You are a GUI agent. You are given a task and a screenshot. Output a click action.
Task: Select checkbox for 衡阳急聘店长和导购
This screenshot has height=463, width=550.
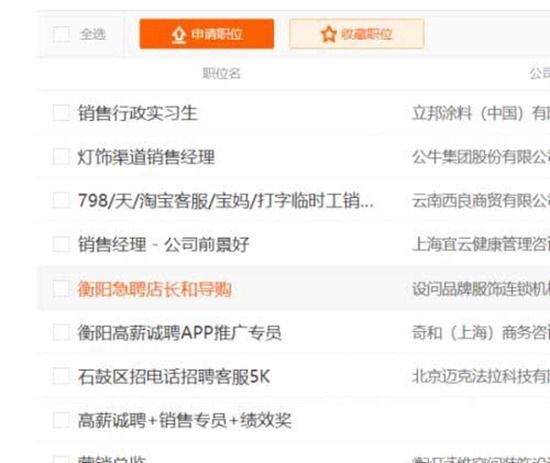coord(61,289)
